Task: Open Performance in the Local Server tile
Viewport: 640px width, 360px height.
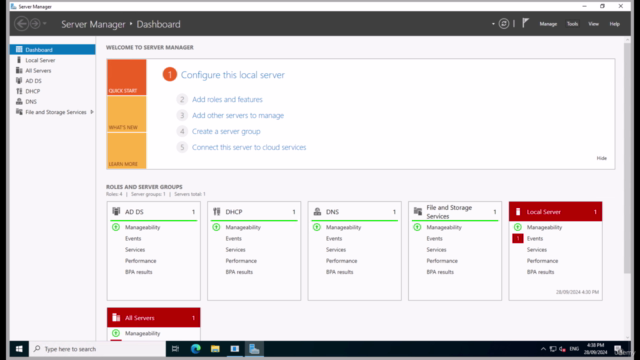Action: tap(542, 260)
